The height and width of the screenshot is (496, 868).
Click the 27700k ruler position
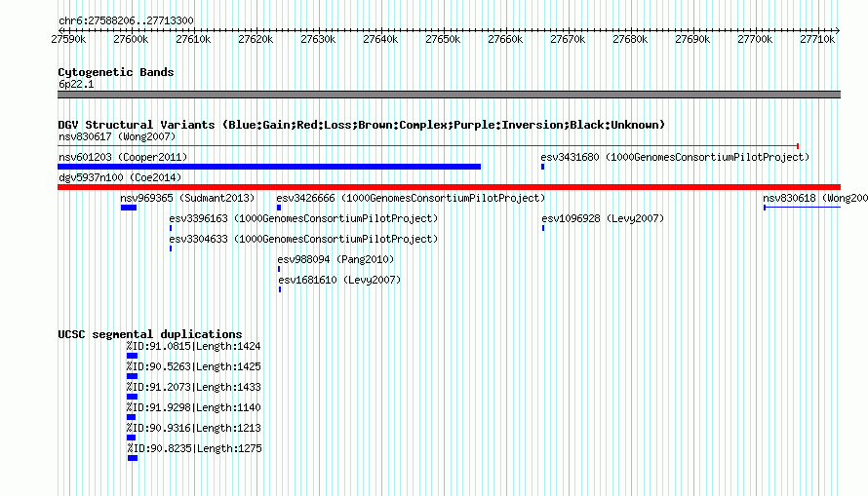pyautogui.click(x=755, y=39)
